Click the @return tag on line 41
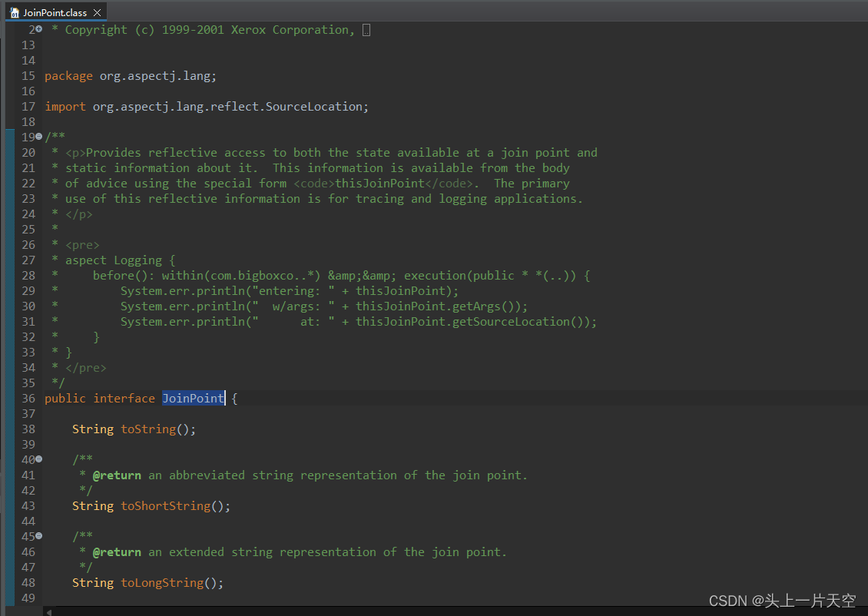Viewport: 868px width, 616px height. [x=117, y=475]
